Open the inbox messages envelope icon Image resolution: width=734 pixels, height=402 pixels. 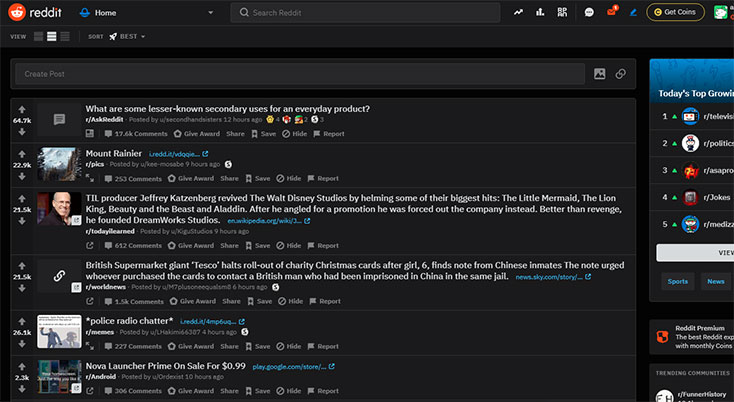click(x=612, y=12)
